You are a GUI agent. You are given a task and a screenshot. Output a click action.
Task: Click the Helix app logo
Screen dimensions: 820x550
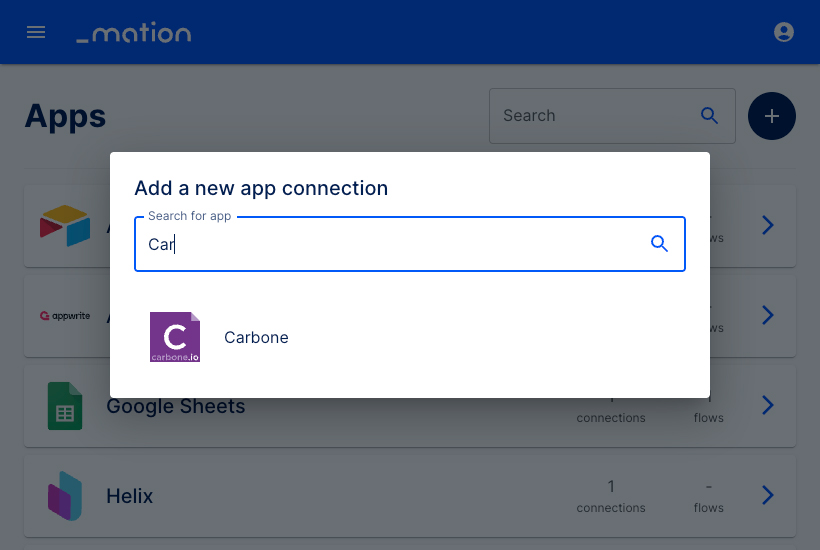pyautogui.click(x=65, y=496)
